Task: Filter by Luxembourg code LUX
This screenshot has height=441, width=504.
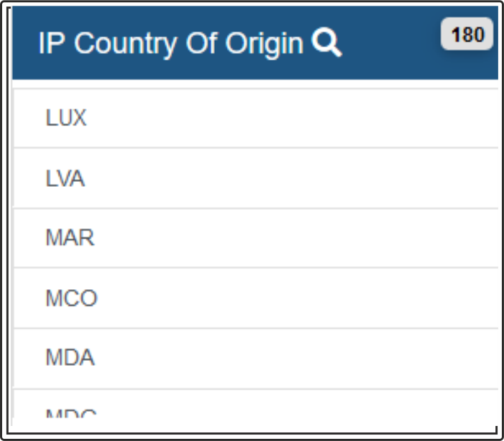Action: 66,117
